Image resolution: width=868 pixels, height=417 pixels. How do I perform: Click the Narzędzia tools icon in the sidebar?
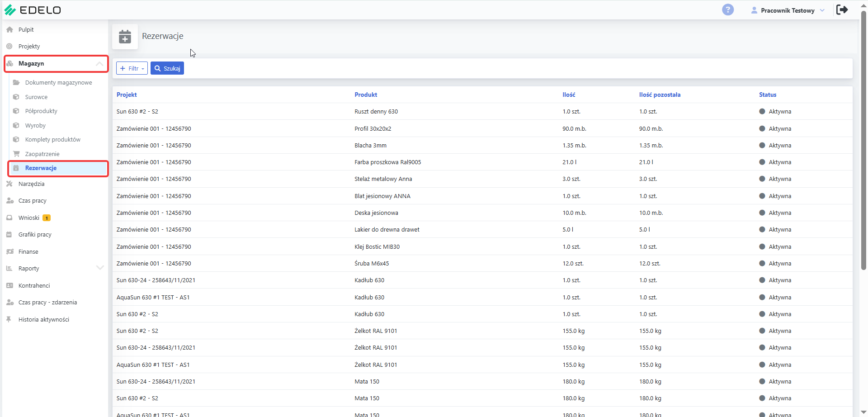point(9,184)
